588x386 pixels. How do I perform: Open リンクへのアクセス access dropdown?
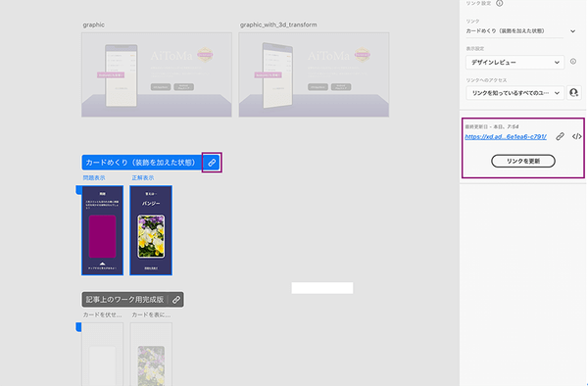514,93
